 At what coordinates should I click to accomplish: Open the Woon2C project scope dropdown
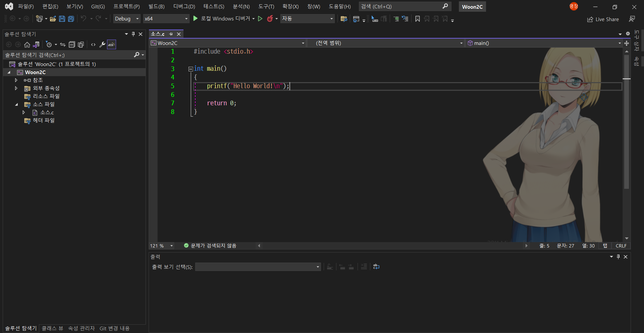click(227, 43)
